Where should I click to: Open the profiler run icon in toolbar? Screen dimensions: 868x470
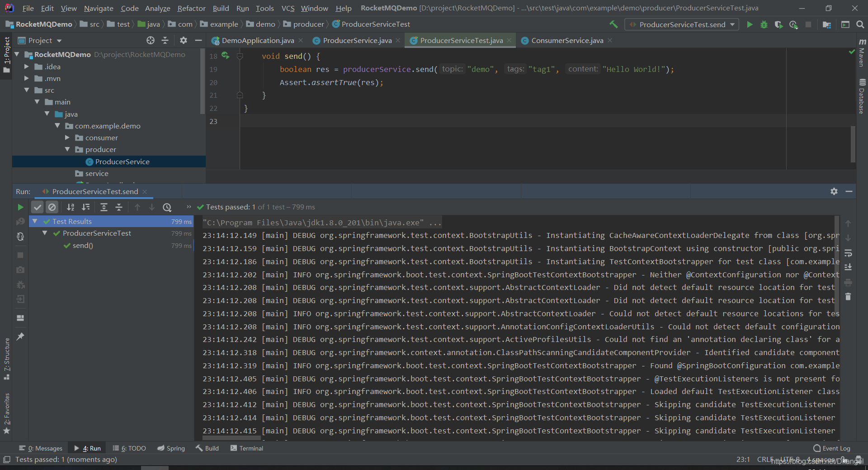pyautogui.click(x=793, y=24)
